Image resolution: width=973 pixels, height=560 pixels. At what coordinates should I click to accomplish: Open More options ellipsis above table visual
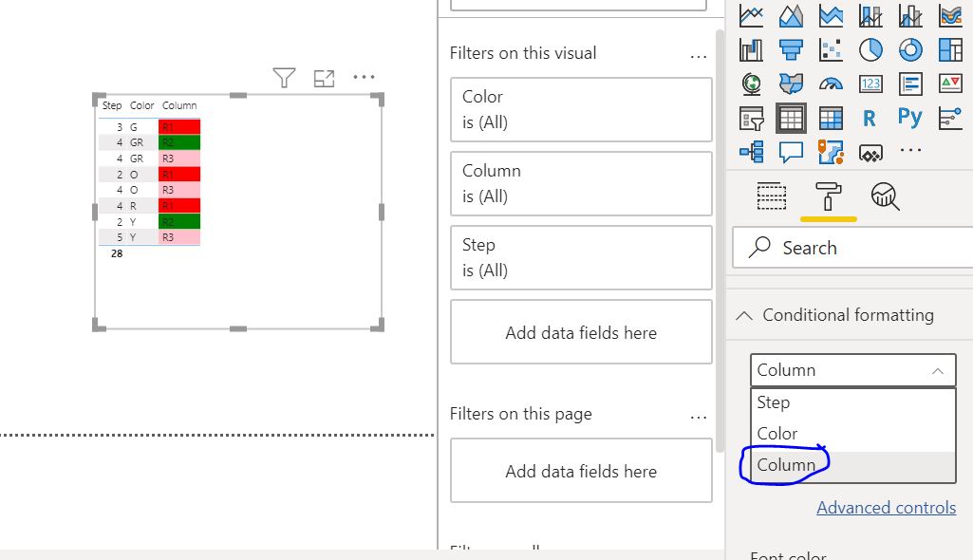364,77
